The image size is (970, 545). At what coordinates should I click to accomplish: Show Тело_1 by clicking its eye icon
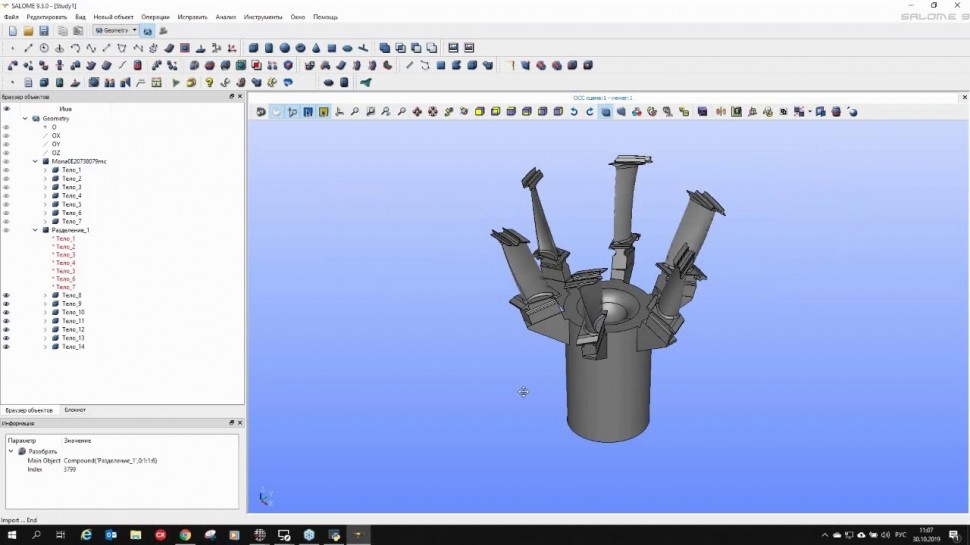[x=6, y=170]
